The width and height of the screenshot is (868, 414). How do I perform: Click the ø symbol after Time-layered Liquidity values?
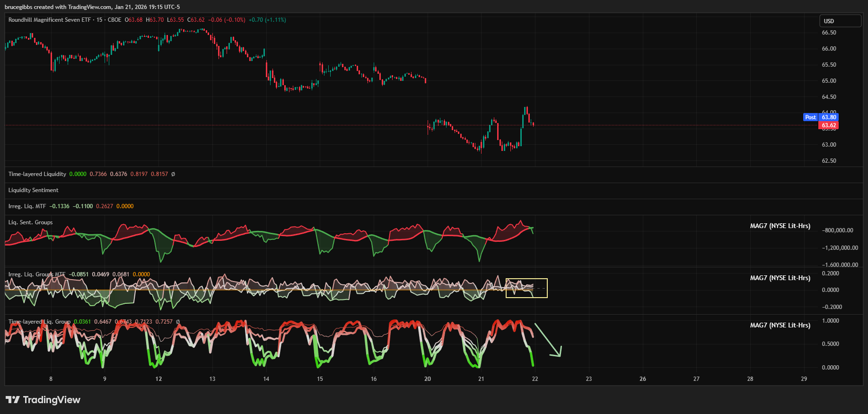(173, 174)
